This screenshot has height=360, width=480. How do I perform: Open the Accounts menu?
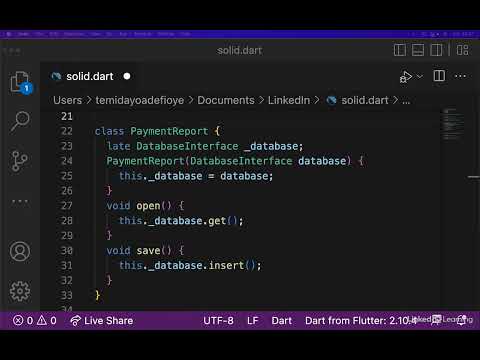[x=20, y=251]
